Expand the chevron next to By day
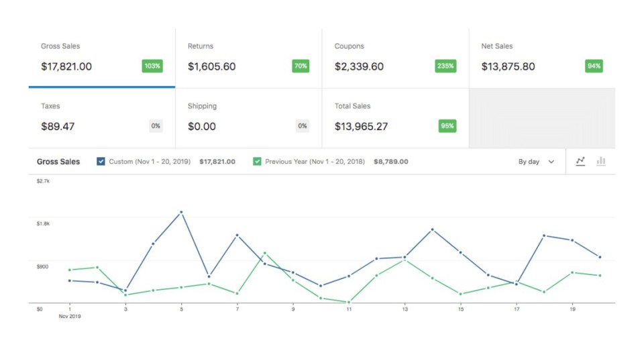 551,162
